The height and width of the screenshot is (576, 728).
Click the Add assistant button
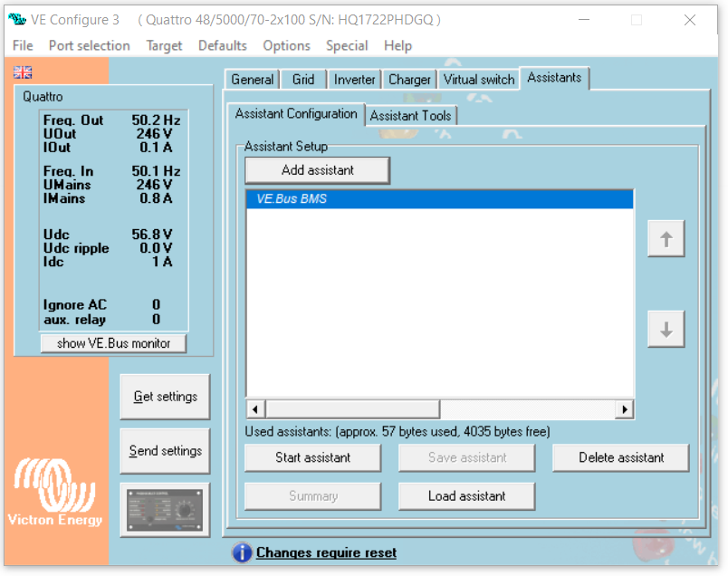[318, 170]
